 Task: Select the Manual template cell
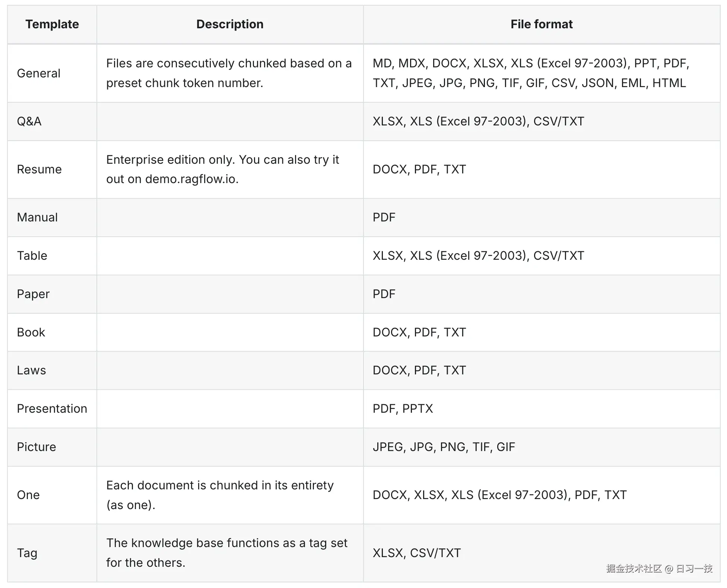point(37,217)
